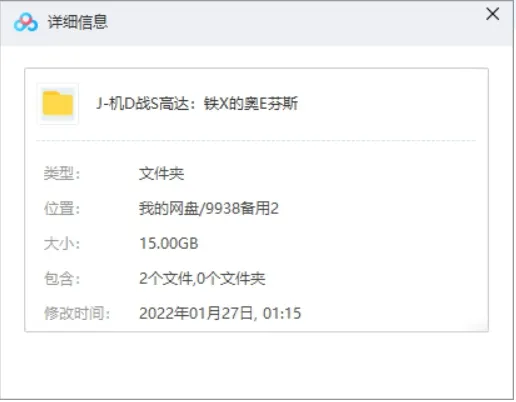The height and width of the screenshot is (402, 516).
Task: Click the 文件夹 type value
Action: (x=162, y=173)
